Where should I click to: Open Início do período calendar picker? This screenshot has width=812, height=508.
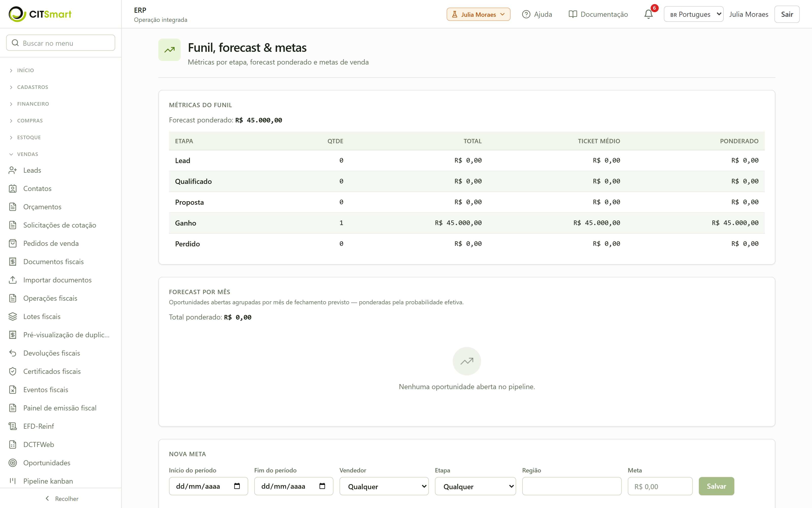237,486
